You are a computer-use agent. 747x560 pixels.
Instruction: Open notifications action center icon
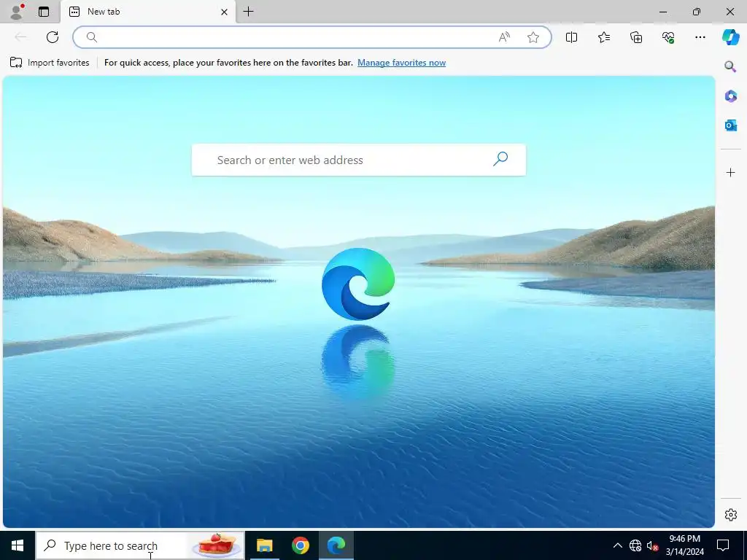723,545
